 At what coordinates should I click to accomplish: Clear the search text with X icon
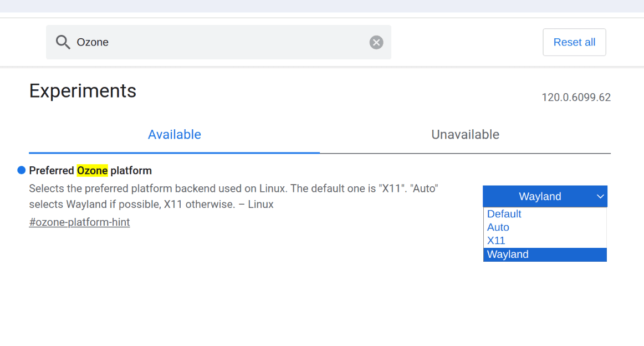(376, 42)
